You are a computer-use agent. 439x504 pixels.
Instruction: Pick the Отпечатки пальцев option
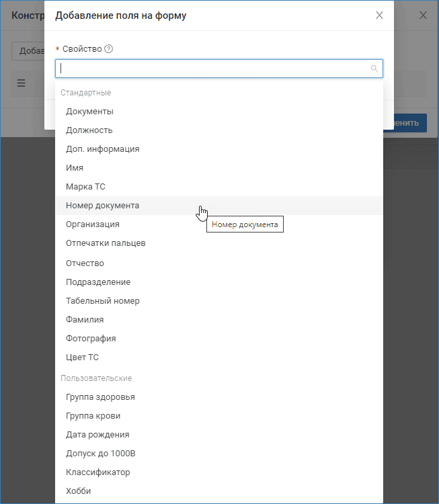click(x=106, y=243)
